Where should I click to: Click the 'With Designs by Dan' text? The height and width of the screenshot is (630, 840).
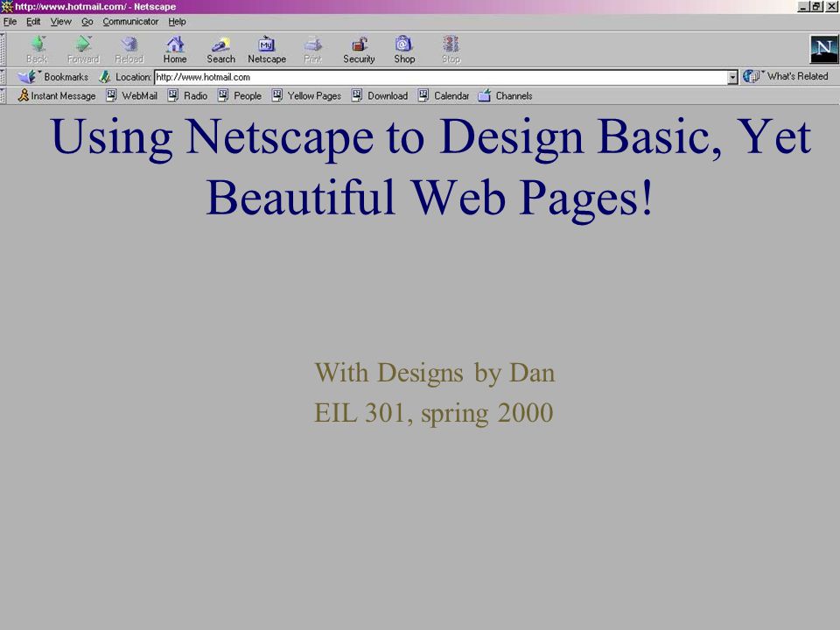(435, 373)
